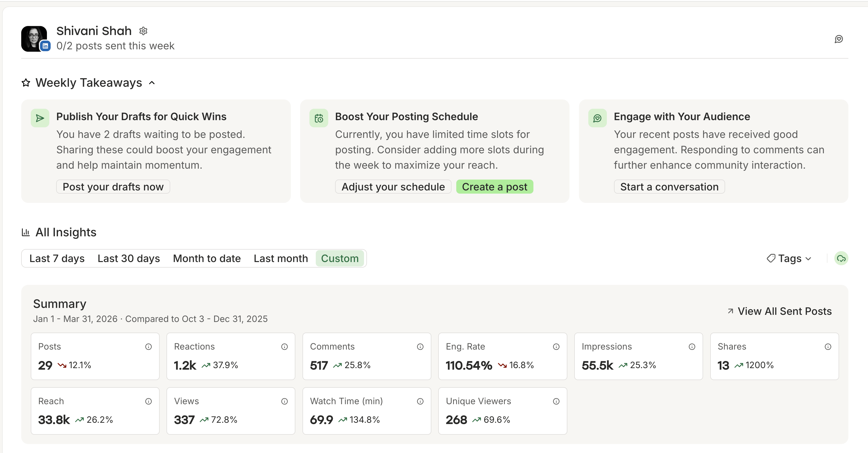Click the Views value 337
868x453 pixels.
tap(184, 420)
